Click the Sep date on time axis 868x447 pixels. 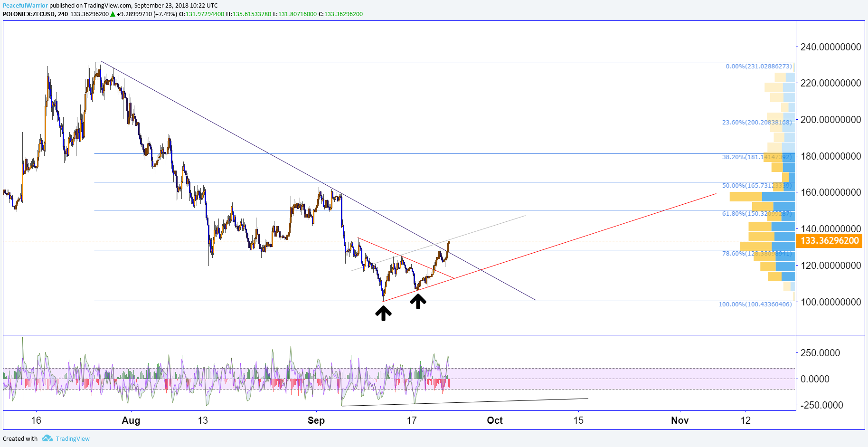coord(316,420)
